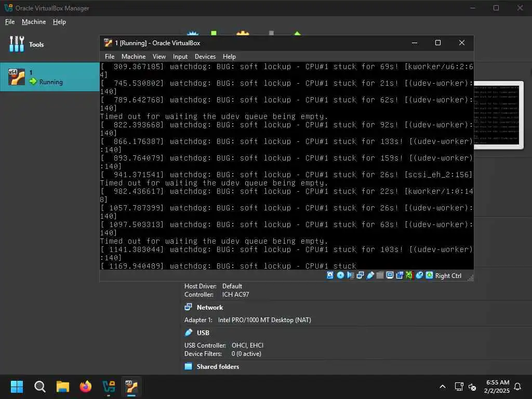Show hidden tray icons chevron
Image resolution: width=532 pixels, height=399 pixels.
point(443,387)
